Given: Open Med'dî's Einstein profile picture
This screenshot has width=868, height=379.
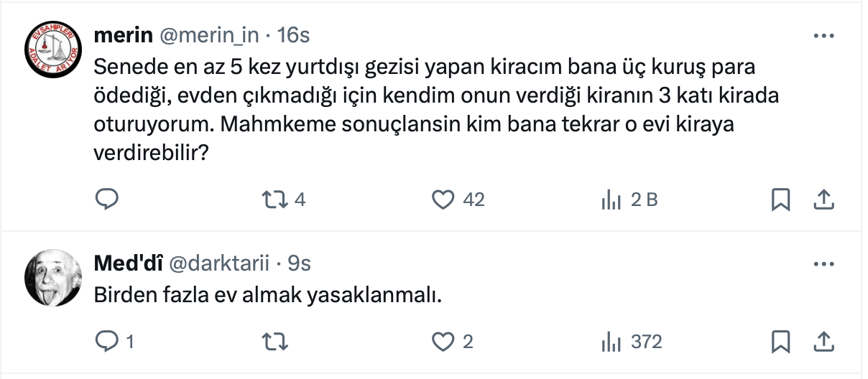Looking at the screenshot, I should click(54, 277).
